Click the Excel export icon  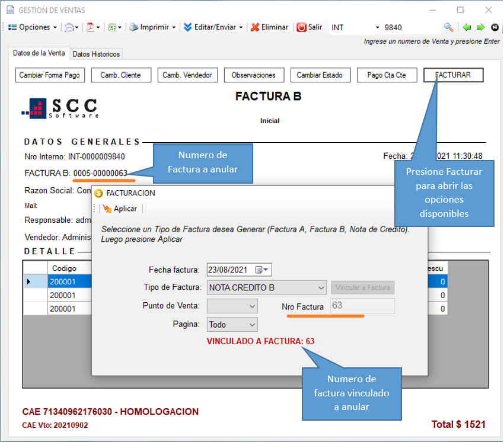[x=113, y=27]
